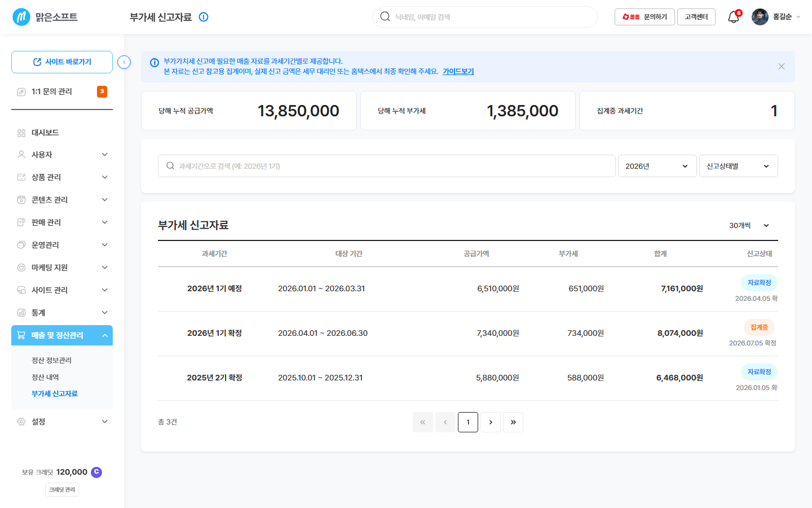Open the 30개씩 page size dropdown
Image resolution: width=812 pixels, height=508 pixels.
pyautogui.click(x=750, y=225)
